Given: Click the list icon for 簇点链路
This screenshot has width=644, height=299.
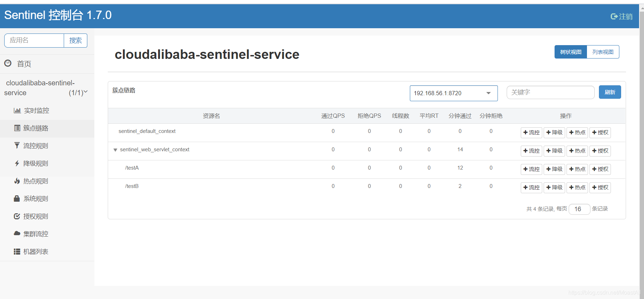Looking at the screenshot, I should [x=17, y=128].
